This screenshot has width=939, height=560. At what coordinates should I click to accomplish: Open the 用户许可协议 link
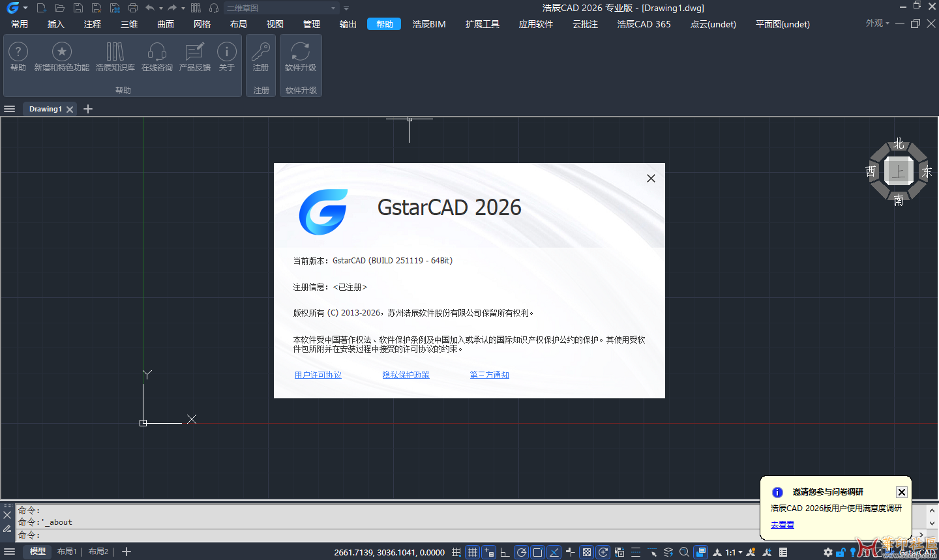coord(318,375)
